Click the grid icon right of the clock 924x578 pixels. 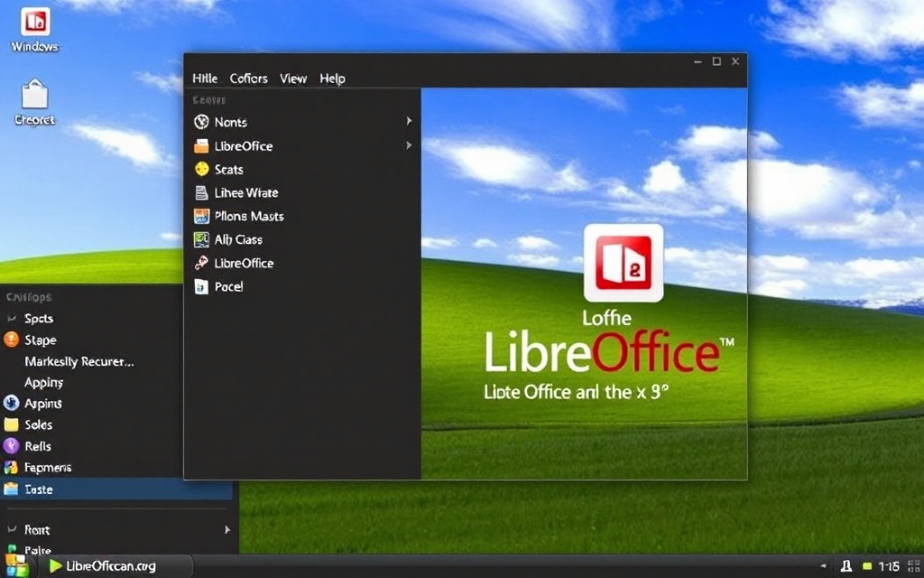[914, 566]
